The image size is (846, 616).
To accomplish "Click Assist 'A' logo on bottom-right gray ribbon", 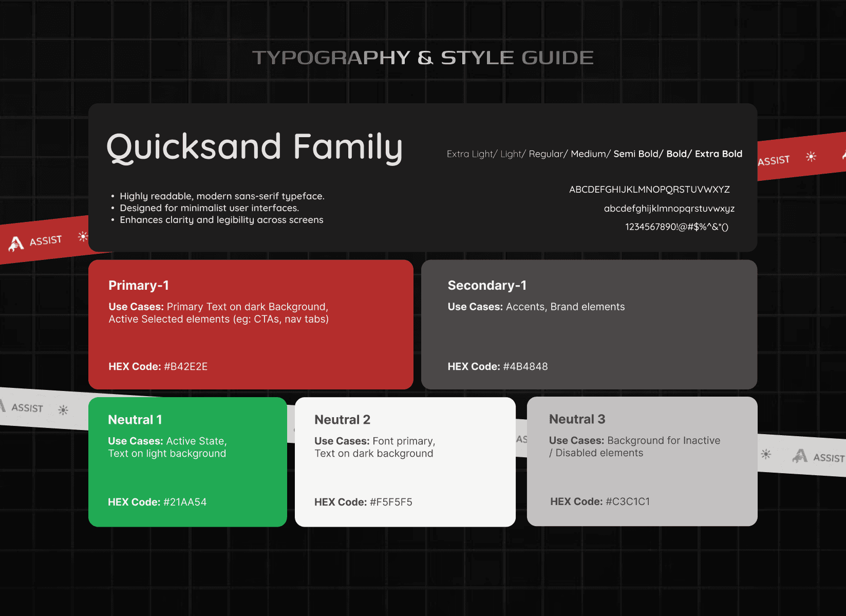I will click(800, 455).
